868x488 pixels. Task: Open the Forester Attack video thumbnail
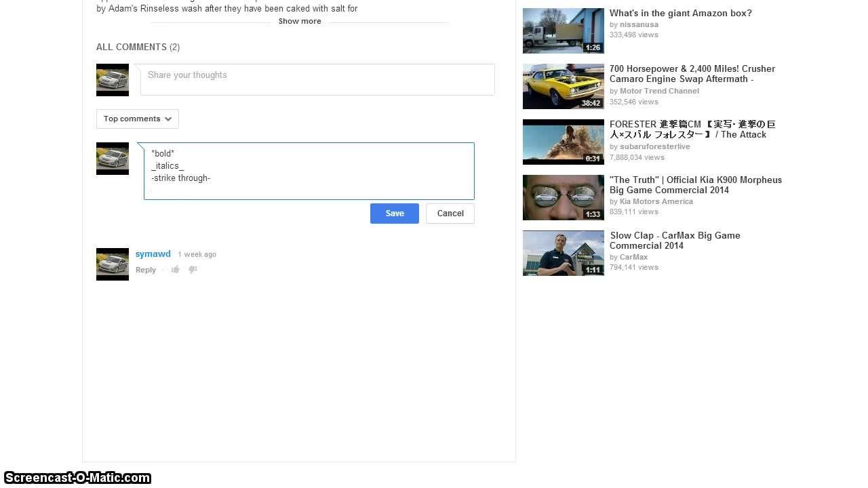click(564, 142)
